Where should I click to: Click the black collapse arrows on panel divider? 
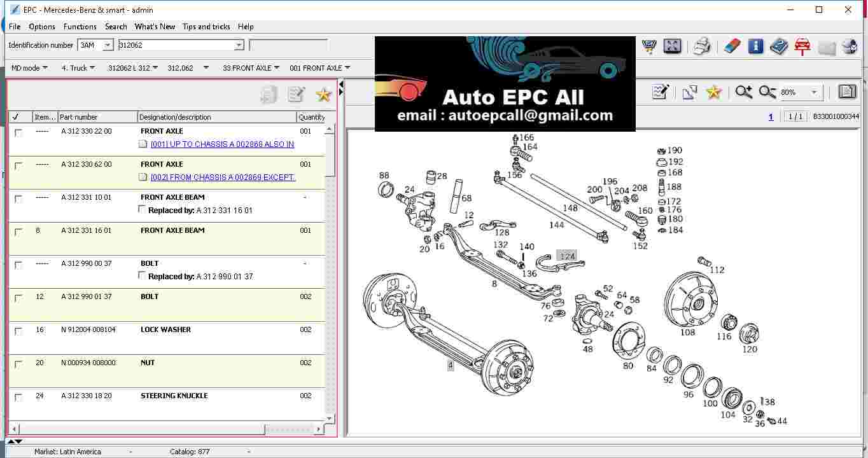point(341,88)
